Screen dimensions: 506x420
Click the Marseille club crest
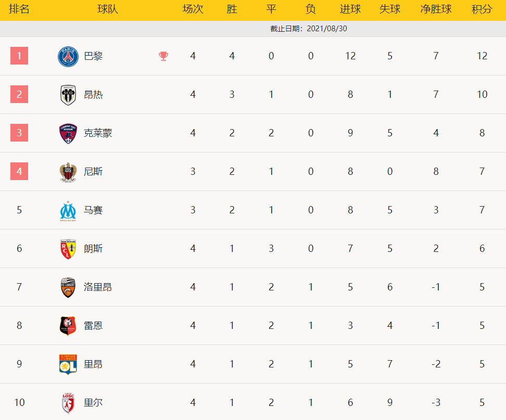pyautogui.click(x=68, y=210)
